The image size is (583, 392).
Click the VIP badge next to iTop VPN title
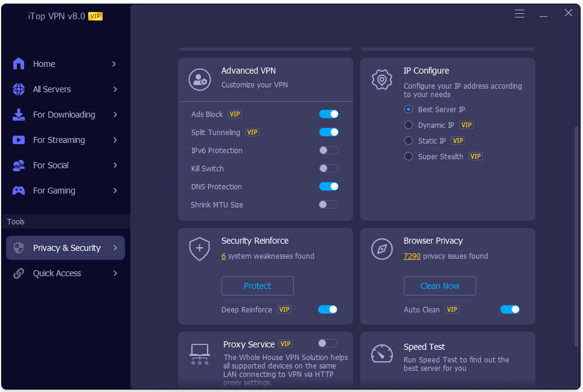95,16
